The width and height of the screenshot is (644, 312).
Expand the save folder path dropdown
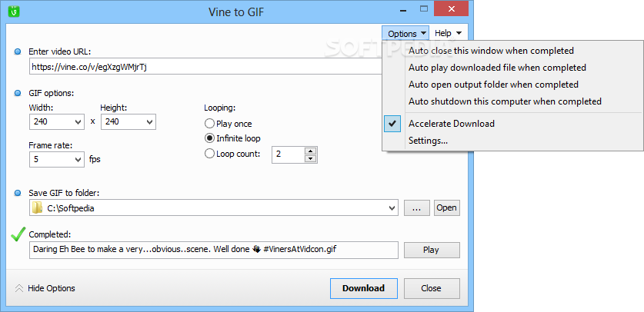point(392,207)
